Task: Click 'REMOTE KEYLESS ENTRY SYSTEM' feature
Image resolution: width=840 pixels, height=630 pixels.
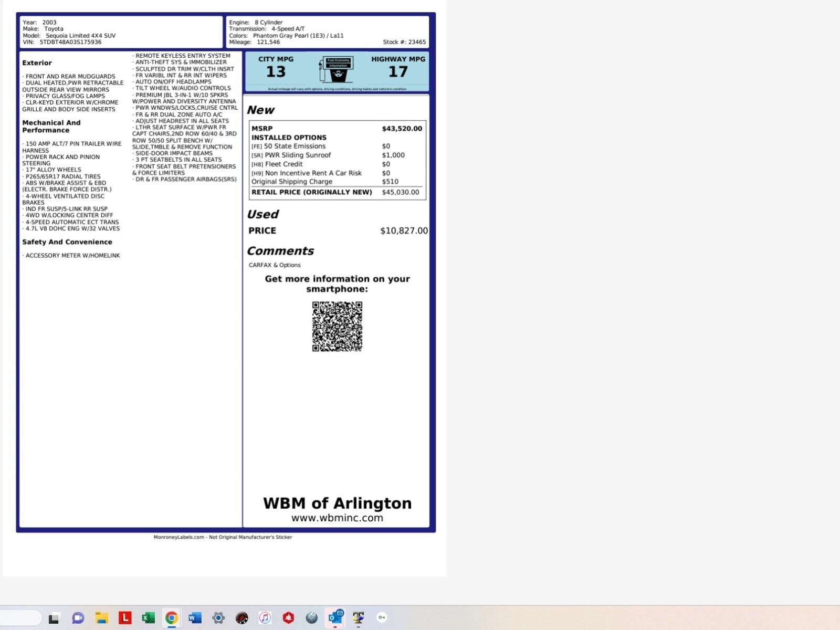Action: click(x=183, y=56)
